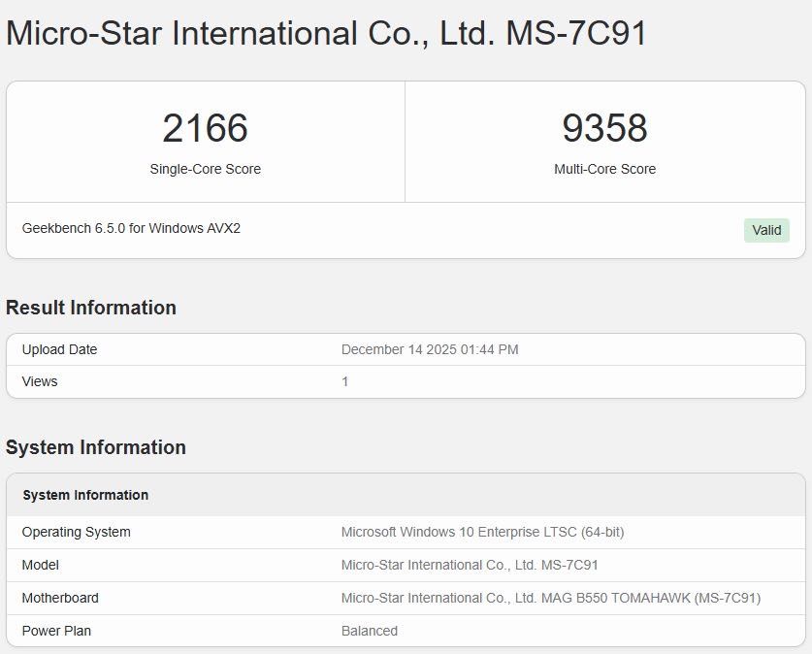Click the Model row label

[x=41, y=565]
